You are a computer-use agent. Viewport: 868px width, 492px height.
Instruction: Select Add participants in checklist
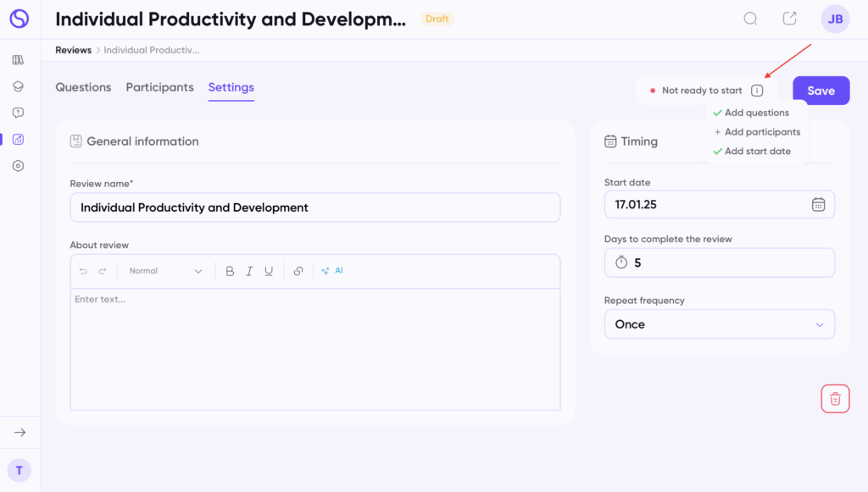[x=761, y=132]
